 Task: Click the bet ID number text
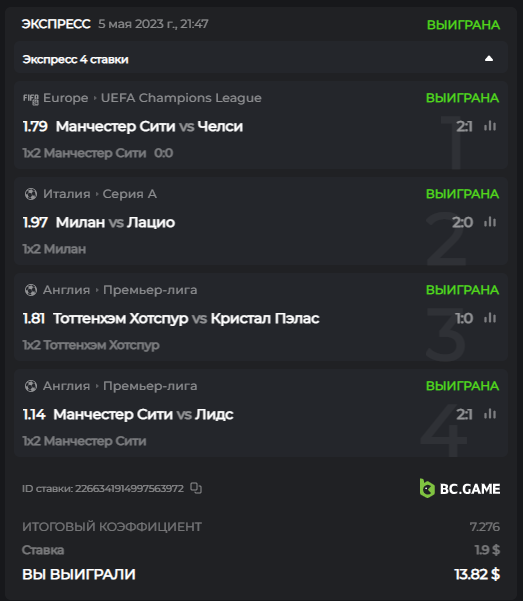[130, 488]
